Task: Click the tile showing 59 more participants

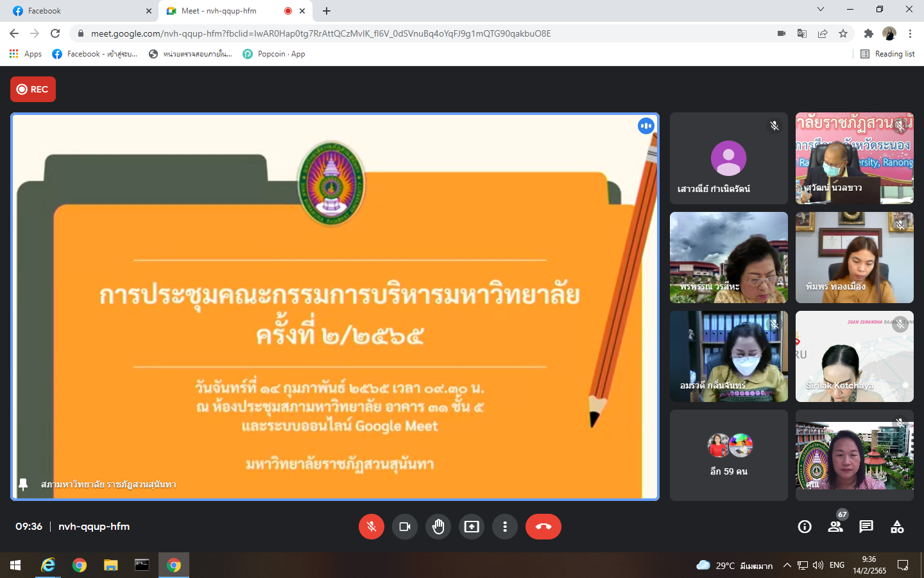Action: 728,455
